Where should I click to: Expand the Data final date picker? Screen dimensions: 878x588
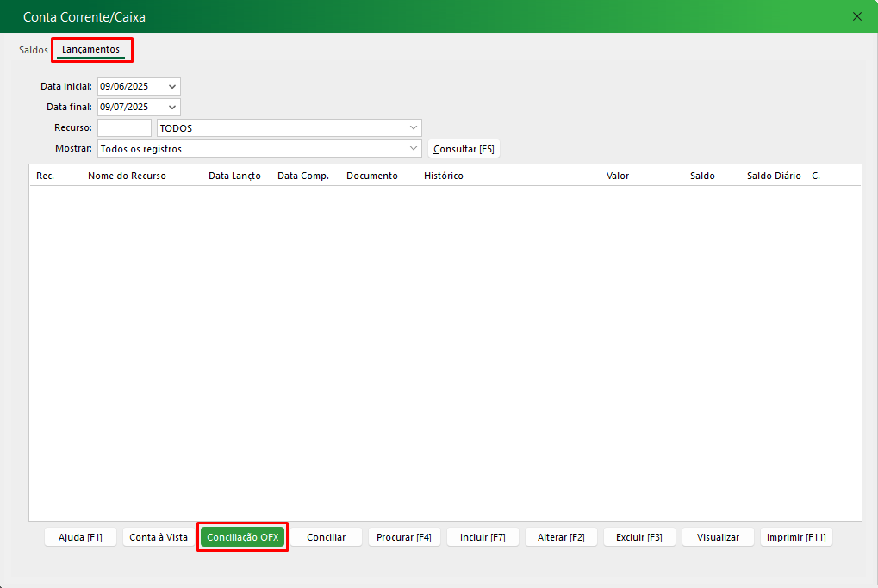172,108
